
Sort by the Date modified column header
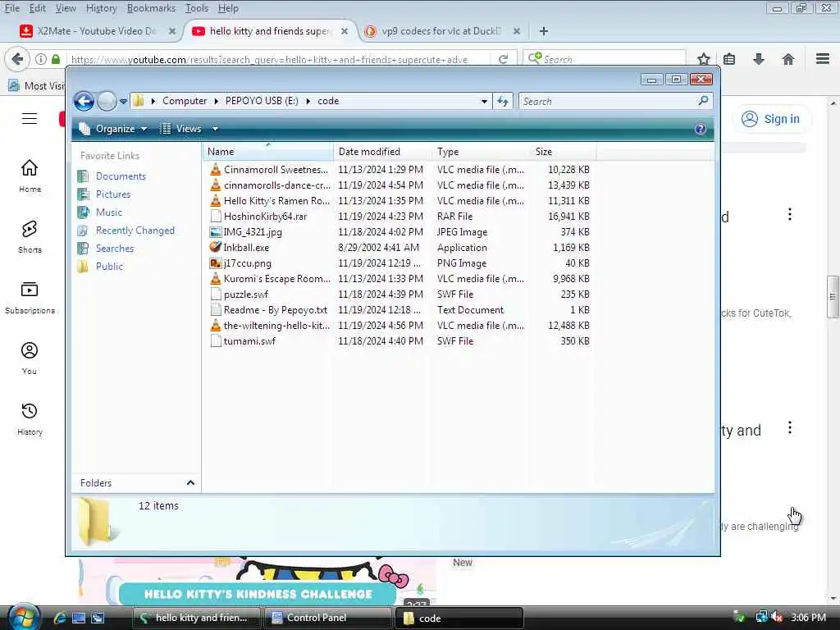[382, 152]
